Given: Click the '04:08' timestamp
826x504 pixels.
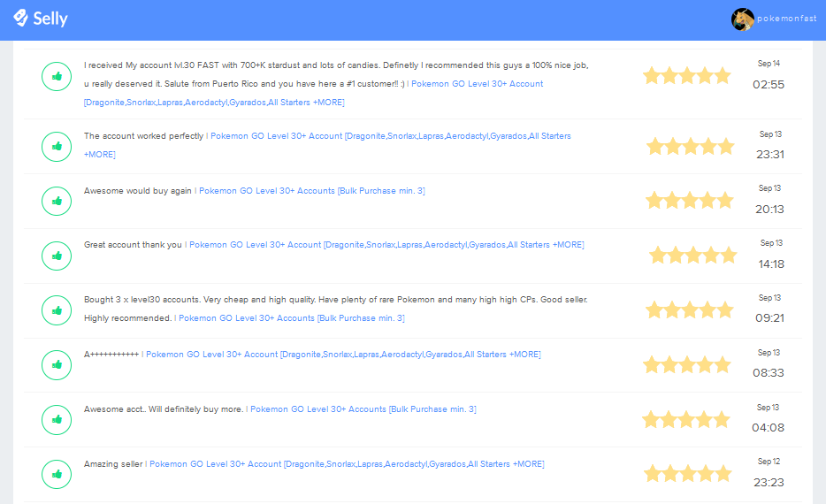Looking at the screenshot, I should click(768, 428).
